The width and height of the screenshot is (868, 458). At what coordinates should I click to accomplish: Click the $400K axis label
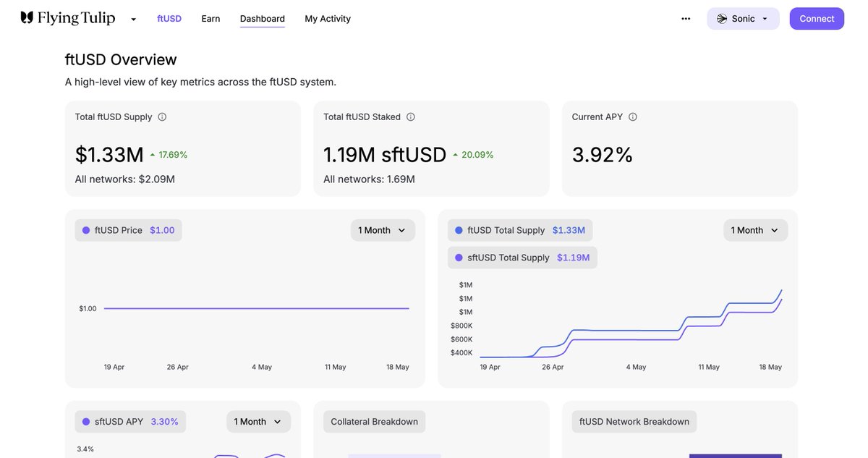[461, 353]
